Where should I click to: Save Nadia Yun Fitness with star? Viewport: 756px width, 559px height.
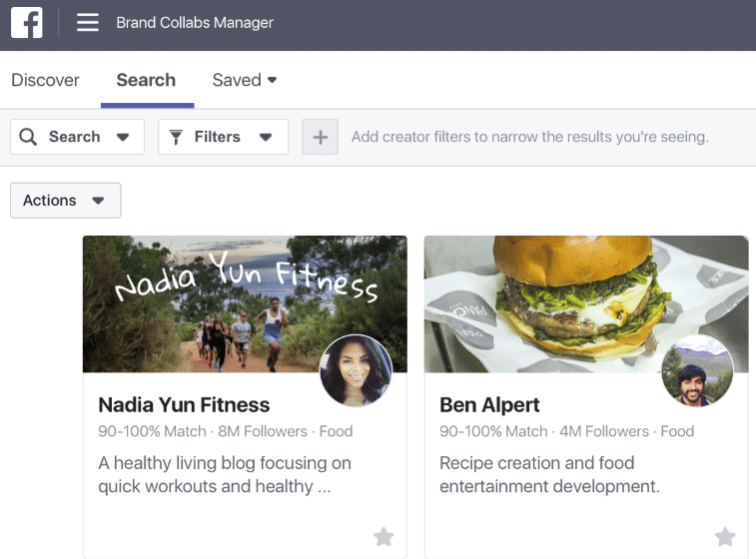[383, 536]
